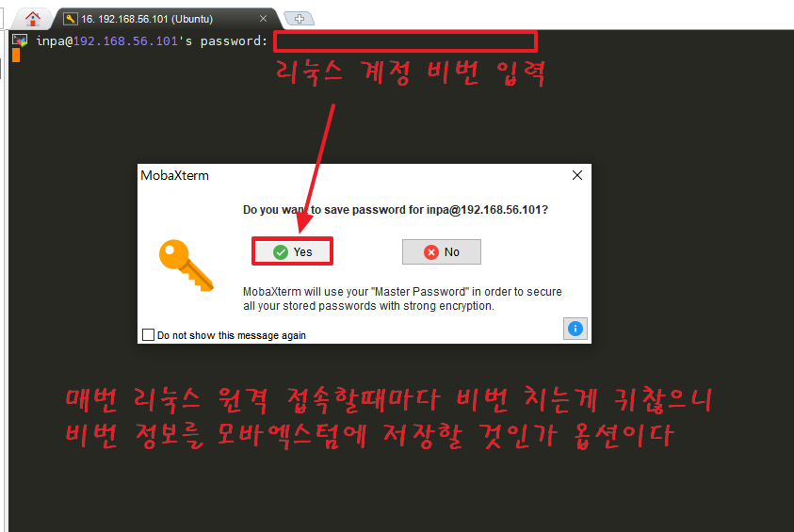Screen dimensions: 794x532
Task: Close the MobaXterm dialog with X
Action: click(577, 175)
